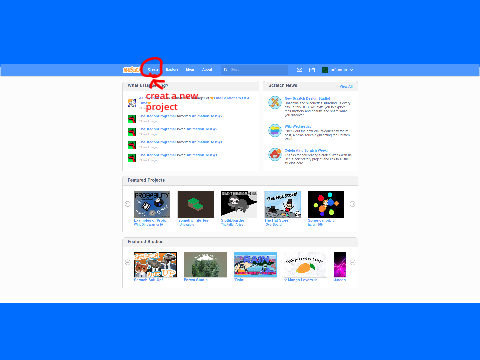The width and height of the screenshot is (480, 360).
Task: Click the red house news icon
Action: pos(275,154)
